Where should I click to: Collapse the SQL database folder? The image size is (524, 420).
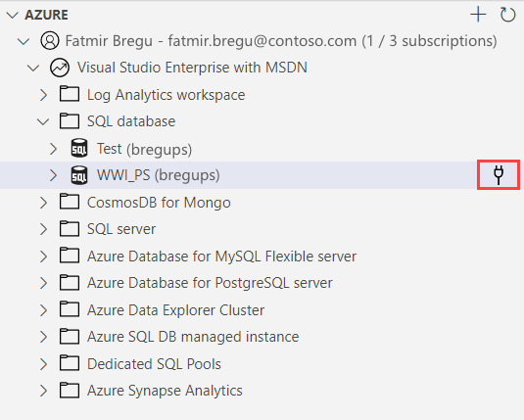click(x=43, y=121)
